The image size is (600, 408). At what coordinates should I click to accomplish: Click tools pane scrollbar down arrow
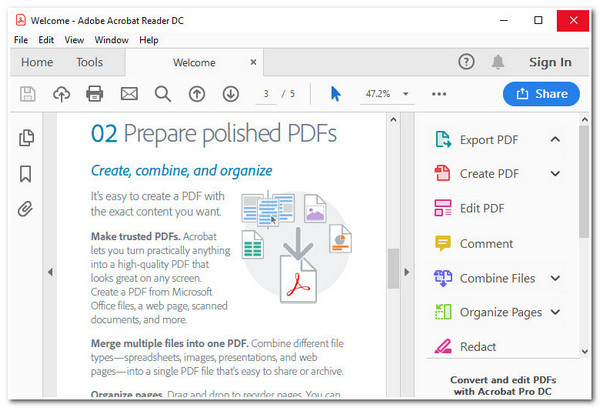[x=584, y=351]
